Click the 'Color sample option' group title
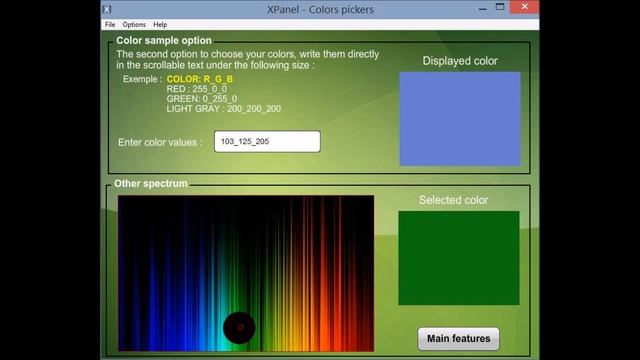 [164, 40]
